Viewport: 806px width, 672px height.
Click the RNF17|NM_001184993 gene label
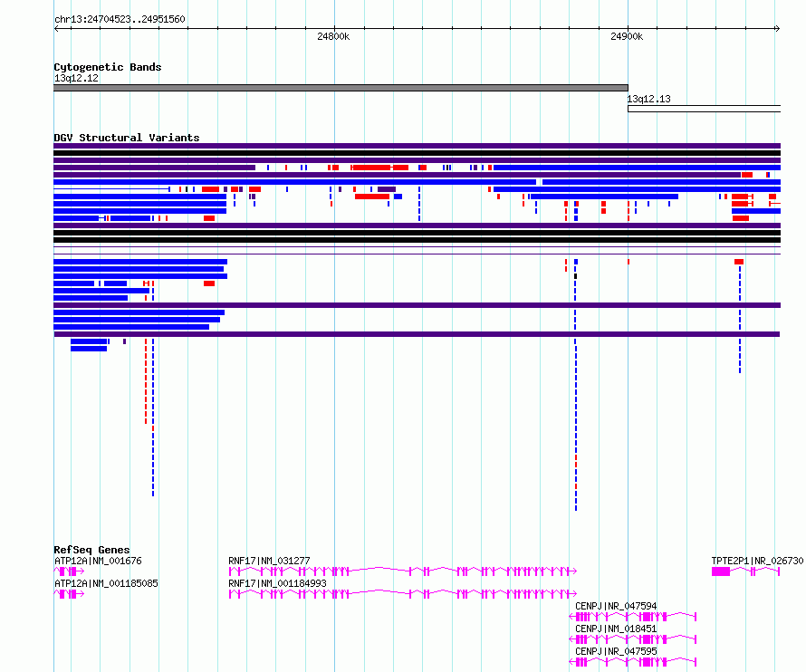pyautogui.click(x=278, y=583)
